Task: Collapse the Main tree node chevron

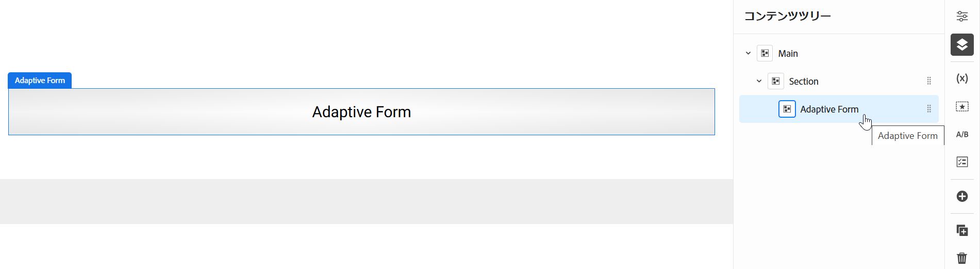Action: pyautogui.click(x=748, y=53)
